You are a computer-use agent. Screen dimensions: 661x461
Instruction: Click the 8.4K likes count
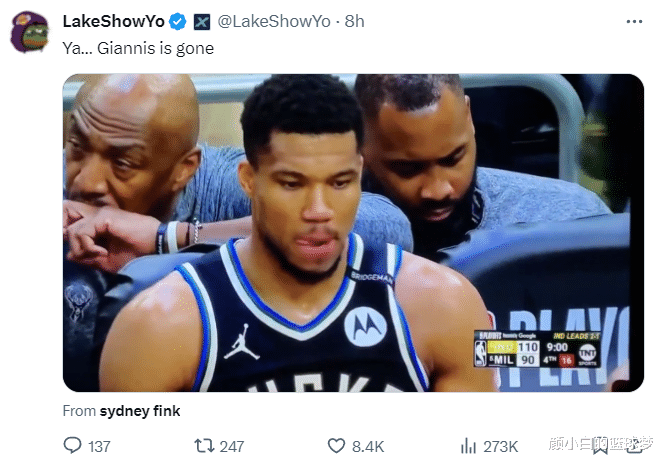tap(368, 447)
